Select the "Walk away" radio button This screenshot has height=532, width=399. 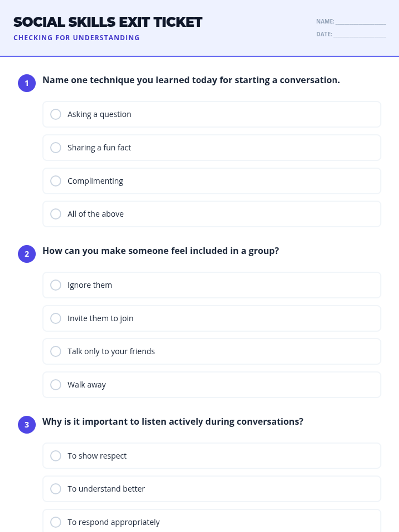(x=56, y=385)
